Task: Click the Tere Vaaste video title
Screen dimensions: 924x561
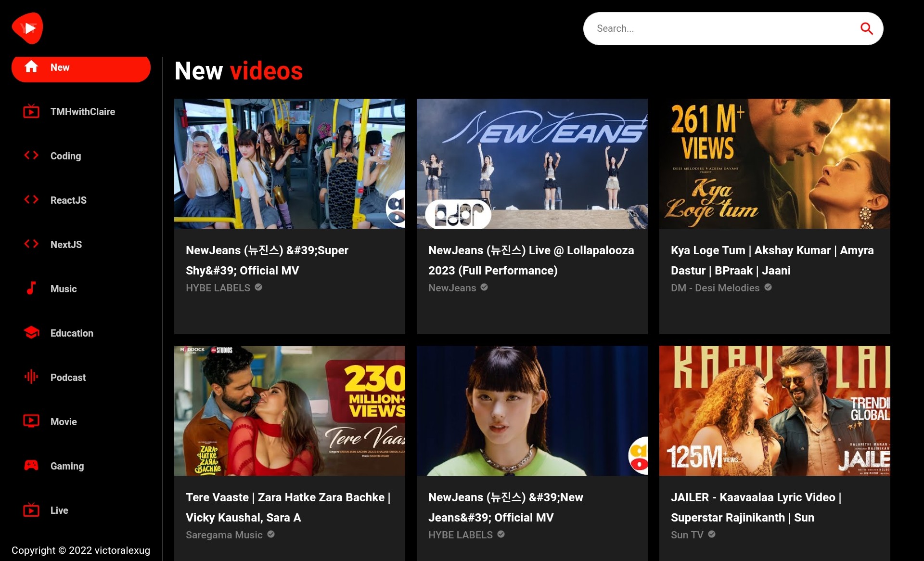Action: pos(288,508)
